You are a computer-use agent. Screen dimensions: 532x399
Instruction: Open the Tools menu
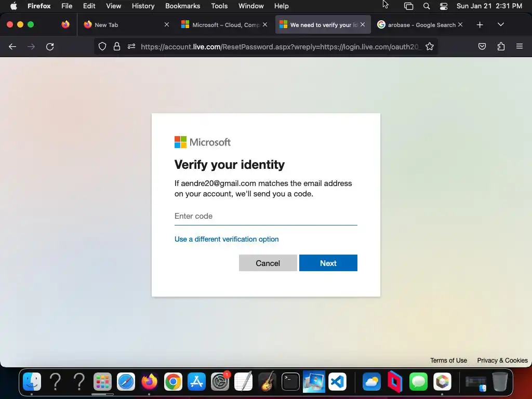[x=219, y=6]
